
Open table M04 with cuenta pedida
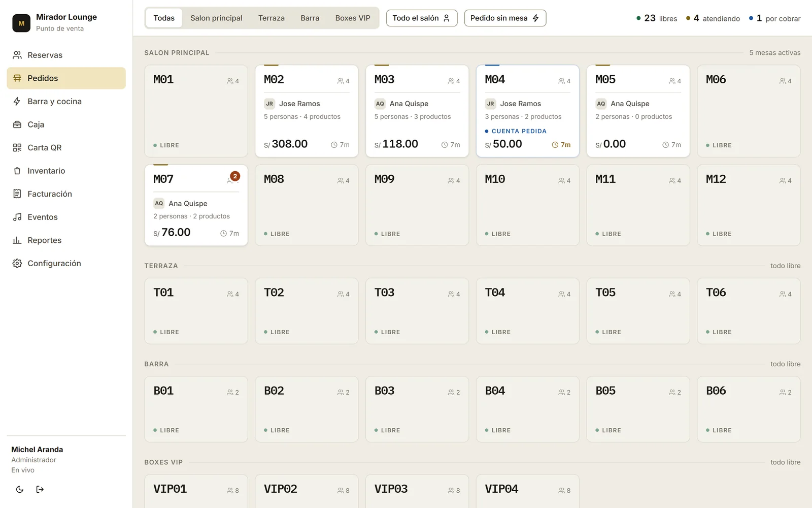[528, 111]
